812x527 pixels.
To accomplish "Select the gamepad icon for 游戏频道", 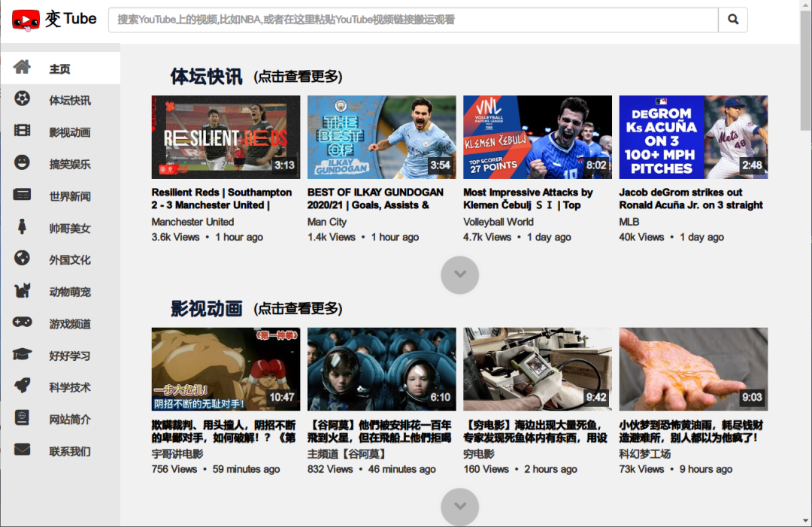I will pyautogui.click(x=23, y=323).
